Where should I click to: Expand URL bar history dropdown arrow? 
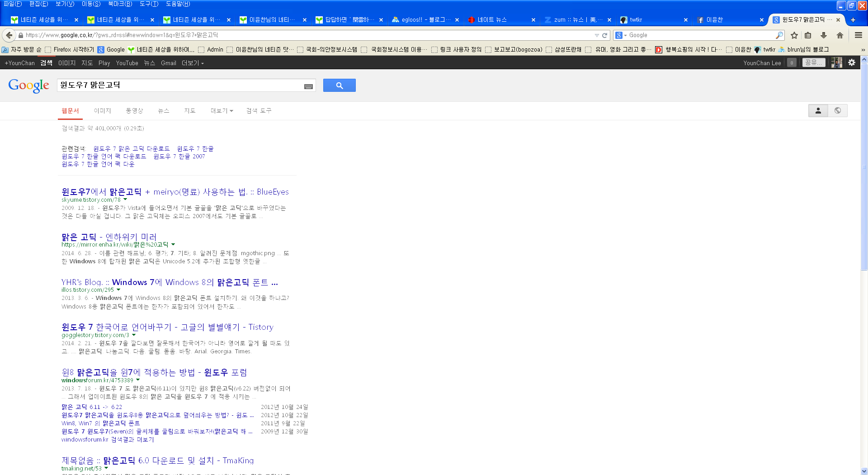tap(596, 35)
